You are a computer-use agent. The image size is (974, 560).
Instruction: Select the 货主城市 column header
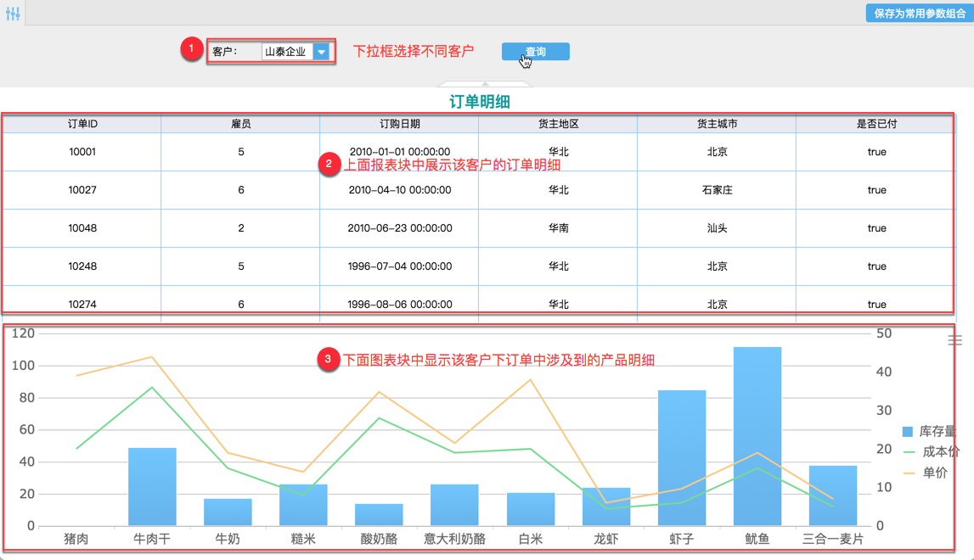(717, 124)
